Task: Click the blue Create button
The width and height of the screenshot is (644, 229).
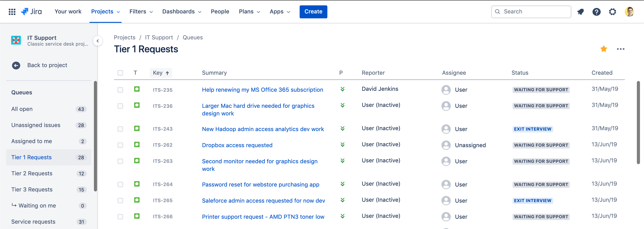Action: 313,12
